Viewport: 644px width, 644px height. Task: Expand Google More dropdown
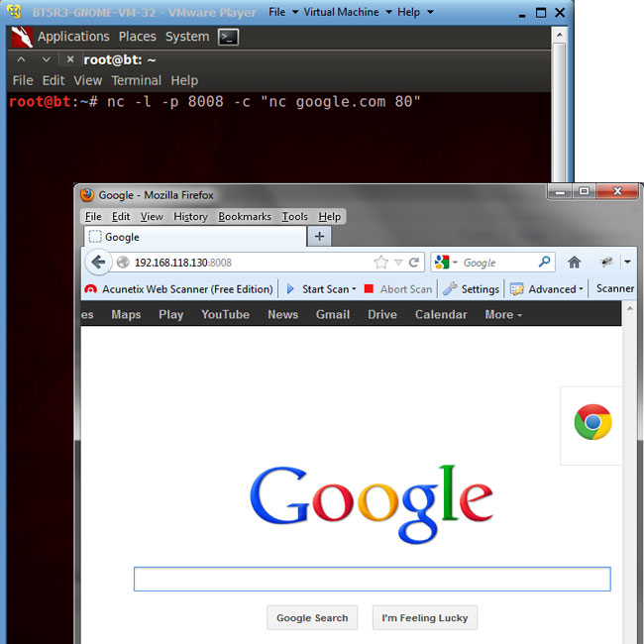[503, 314]
